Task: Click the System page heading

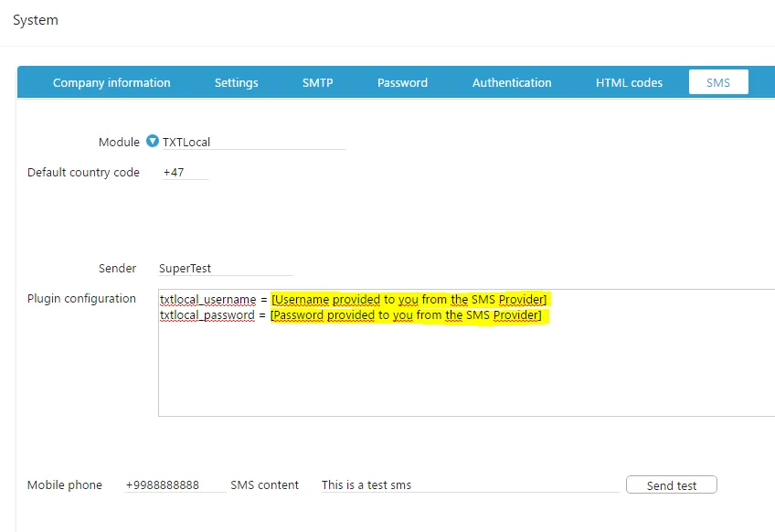Action: click(x=36, y=20)
